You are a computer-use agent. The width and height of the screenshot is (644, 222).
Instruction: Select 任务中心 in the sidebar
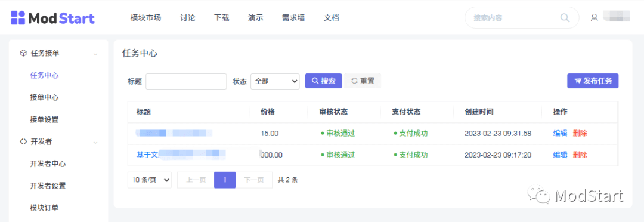(x=44, y=75)
